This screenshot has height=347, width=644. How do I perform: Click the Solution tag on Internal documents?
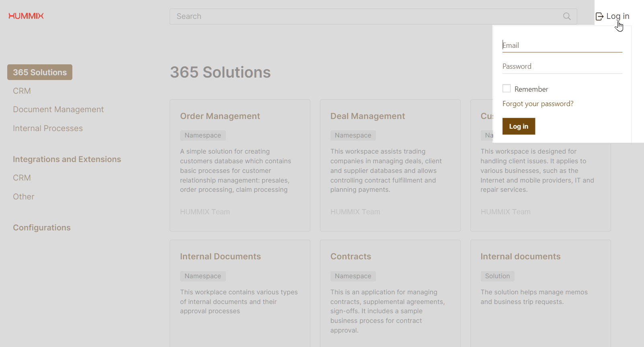point(497,276)
